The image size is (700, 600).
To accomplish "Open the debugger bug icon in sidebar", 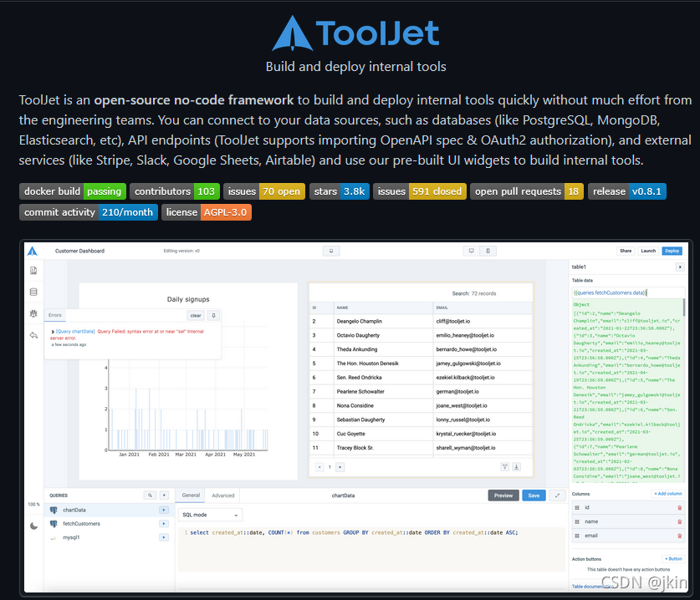I will (x=33, y=313).
